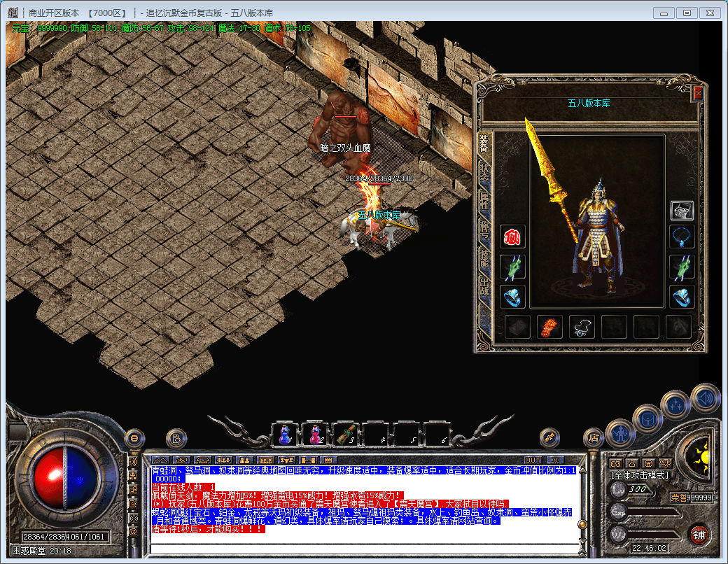Screen dimensions: 728x564
Task: Click the mountain-peak icon in chat toolbar
Action: 160,460
